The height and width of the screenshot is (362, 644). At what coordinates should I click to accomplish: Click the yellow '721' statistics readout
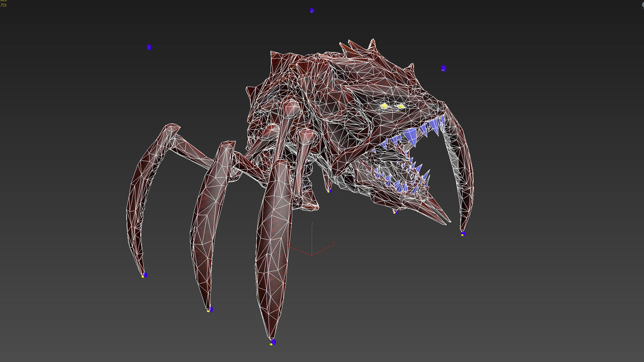[x=3, y=5]
